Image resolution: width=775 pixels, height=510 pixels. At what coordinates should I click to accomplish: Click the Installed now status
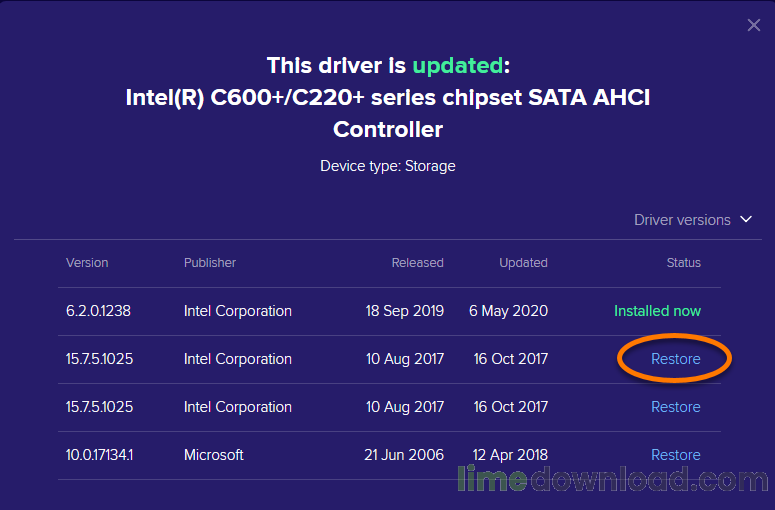pyautogui.click(x=657, y=311)
